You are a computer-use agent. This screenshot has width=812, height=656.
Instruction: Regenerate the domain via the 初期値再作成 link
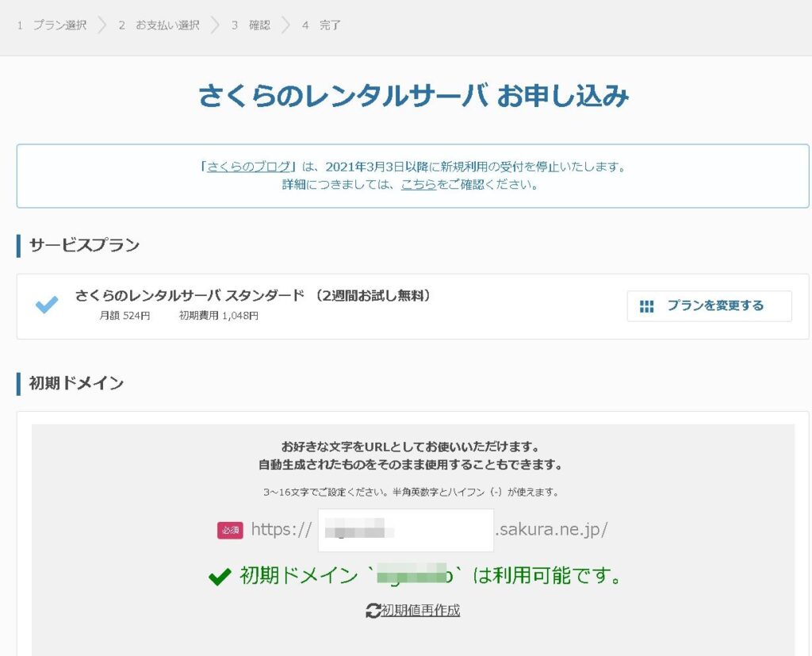(x=420, y=610)
